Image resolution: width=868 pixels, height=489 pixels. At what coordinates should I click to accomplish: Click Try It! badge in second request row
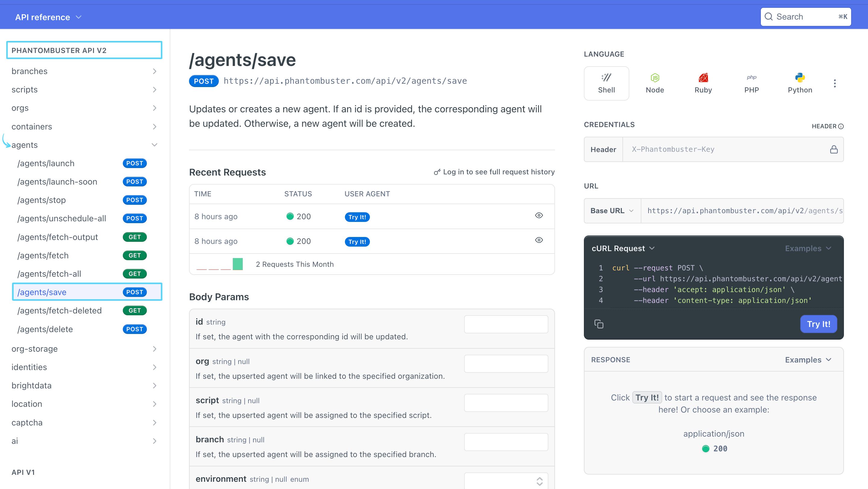357,241
